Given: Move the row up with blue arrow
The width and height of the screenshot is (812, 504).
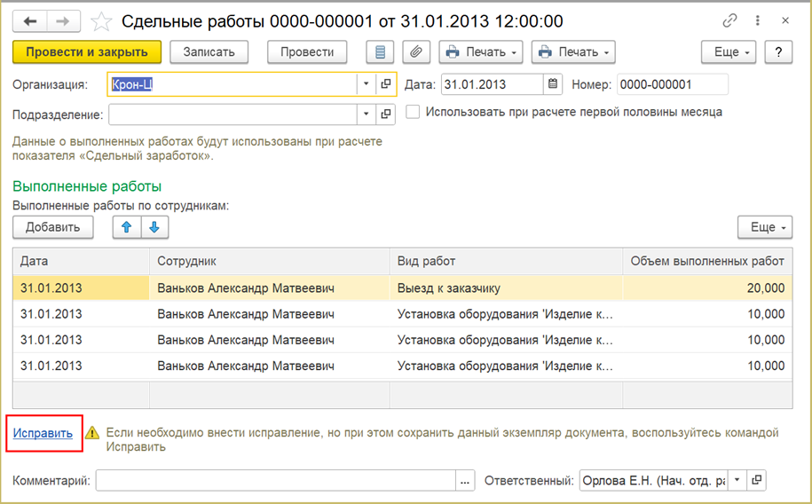Looking at the screenshot, I should [x=126, y=227].
